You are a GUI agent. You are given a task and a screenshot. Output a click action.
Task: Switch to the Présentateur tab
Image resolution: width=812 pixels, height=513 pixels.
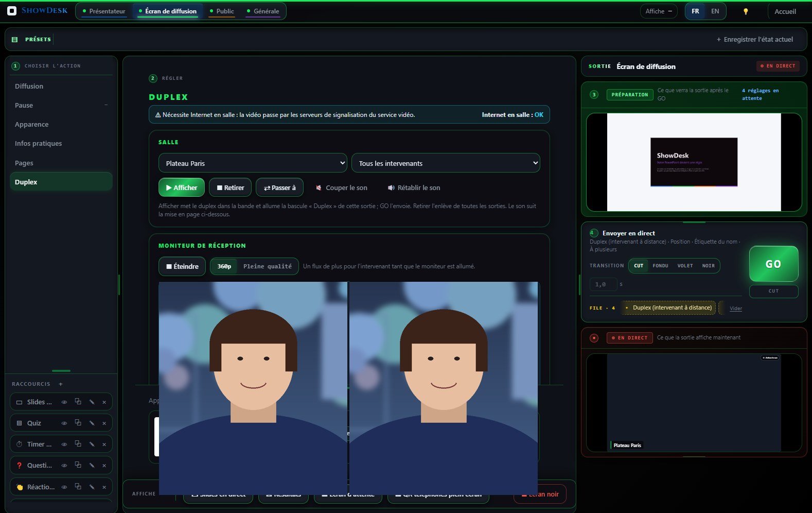tap(104, 11)
